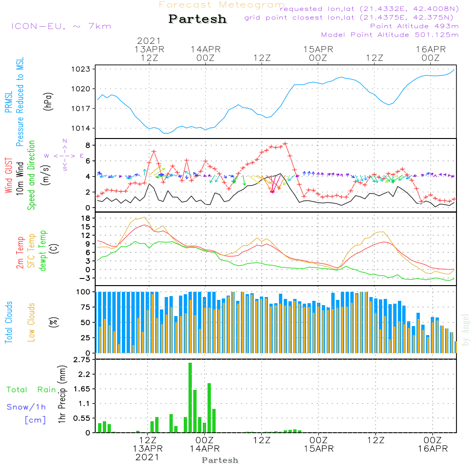Click green 'Speed and Direction' legend label
Screen dimensions: 476x476
coord(31,175)
